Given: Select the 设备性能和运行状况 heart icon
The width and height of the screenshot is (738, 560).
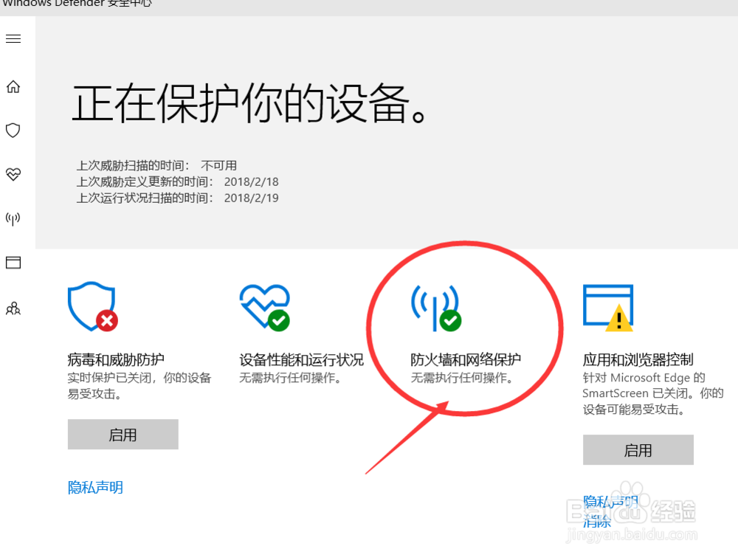Looking at the screenshot, I should coord(266,305).
